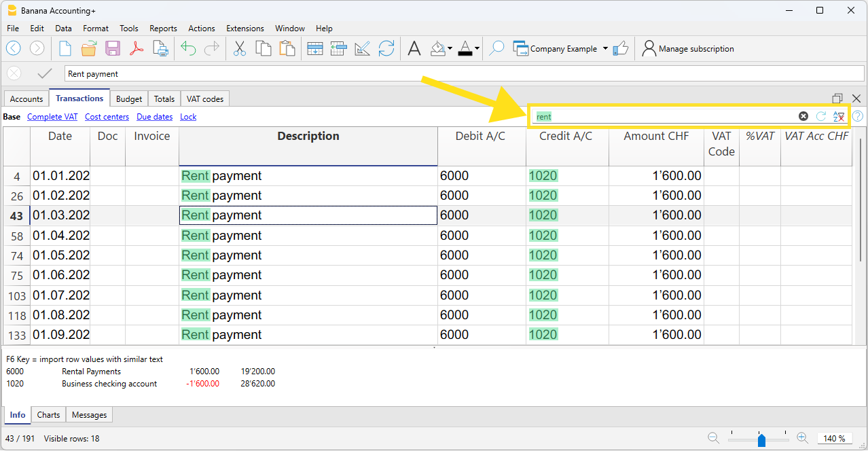Click the Save file icon

(113, 49)
